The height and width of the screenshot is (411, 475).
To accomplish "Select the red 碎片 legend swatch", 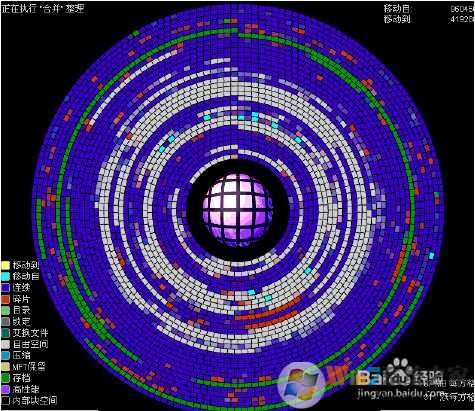I will click(6, 299).
